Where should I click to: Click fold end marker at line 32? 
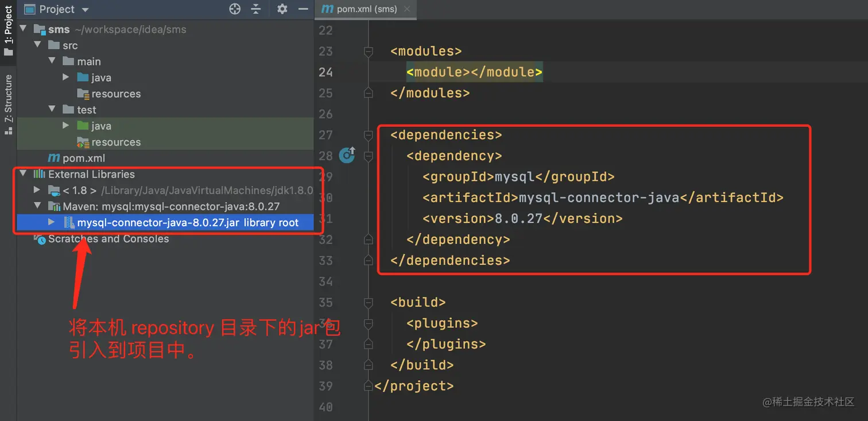[368, 240]
